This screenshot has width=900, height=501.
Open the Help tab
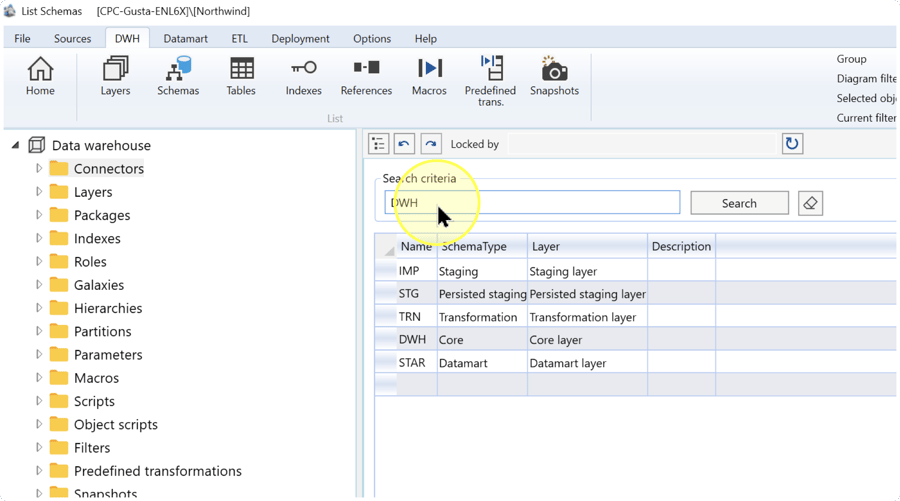426,38
